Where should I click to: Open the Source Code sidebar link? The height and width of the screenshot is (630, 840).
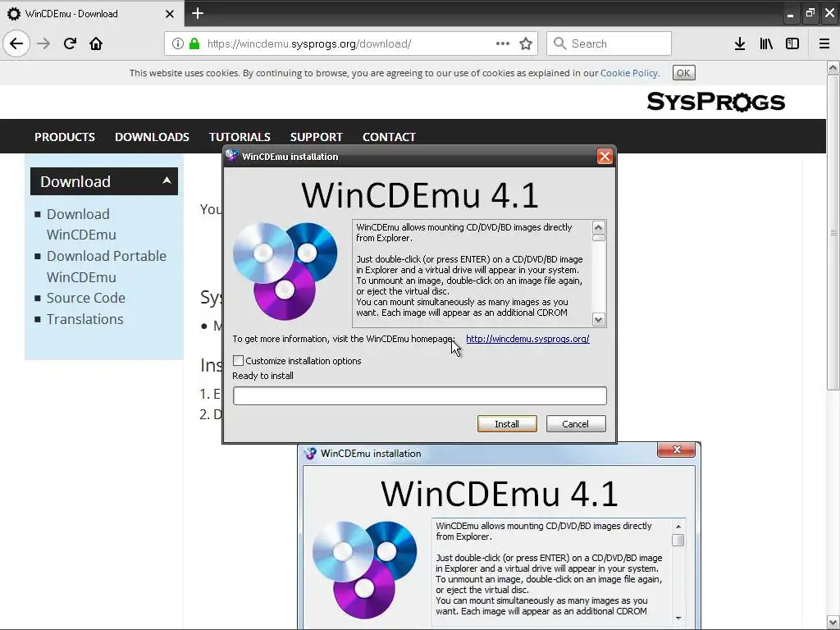[85, 298]
